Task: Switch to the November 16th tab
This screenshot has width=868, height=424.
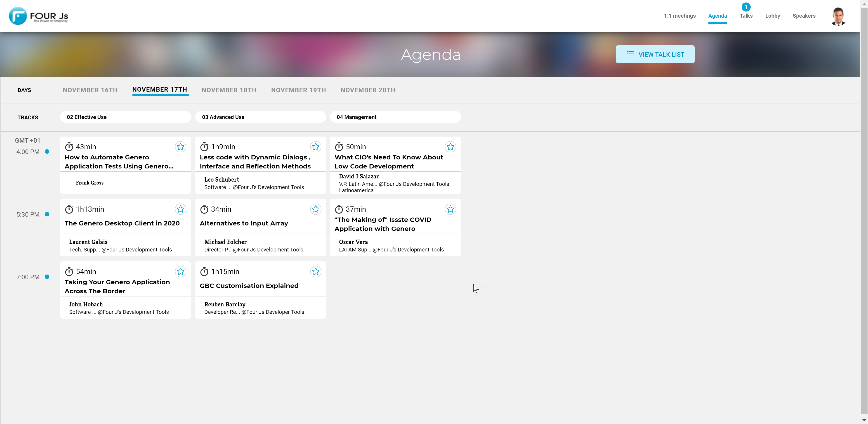Action: (x=90, y=90)
